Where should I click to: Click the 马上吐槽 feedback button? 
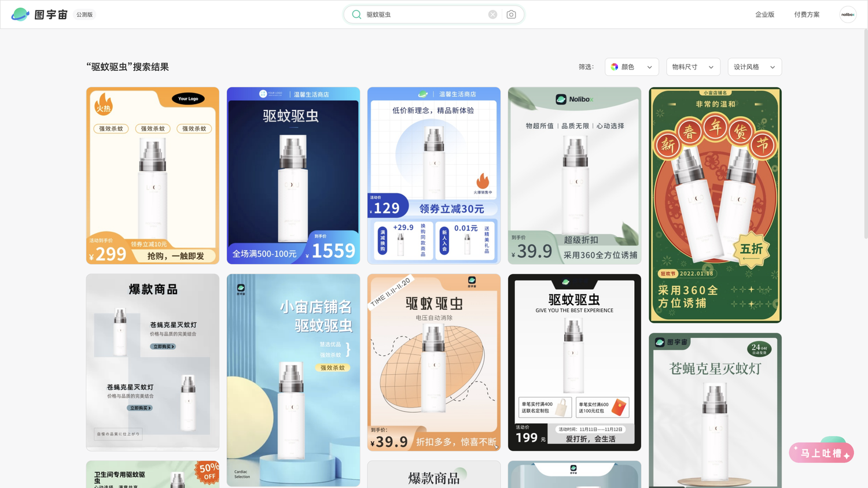(x=821, y=453)
